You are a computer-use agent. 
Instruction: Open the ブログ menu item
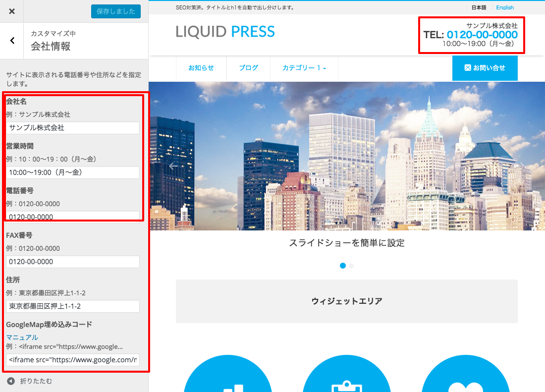(249, 68)
